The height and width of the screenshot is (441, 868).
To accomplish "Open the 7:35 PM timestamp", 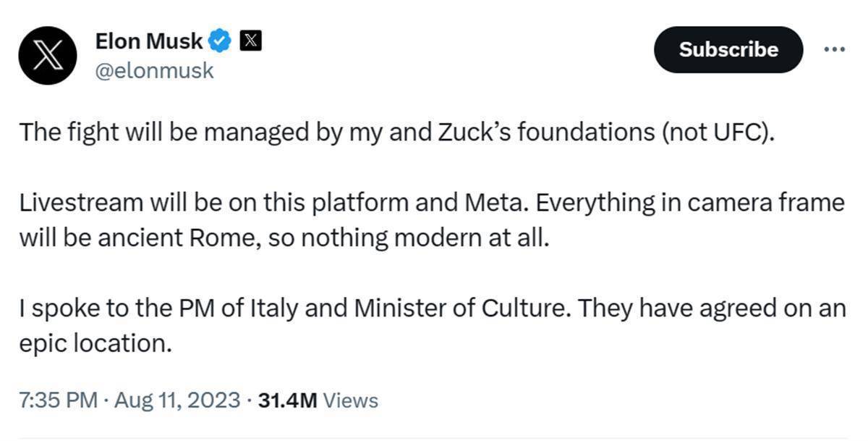I will [58, 400].
